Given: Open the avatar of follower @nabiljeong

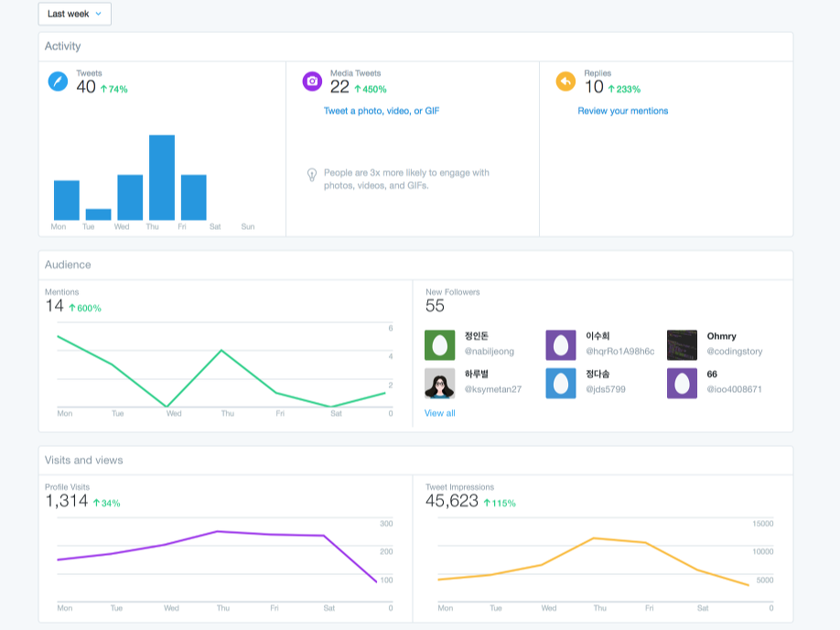Looking at the screenshot, I should point(440,345).
